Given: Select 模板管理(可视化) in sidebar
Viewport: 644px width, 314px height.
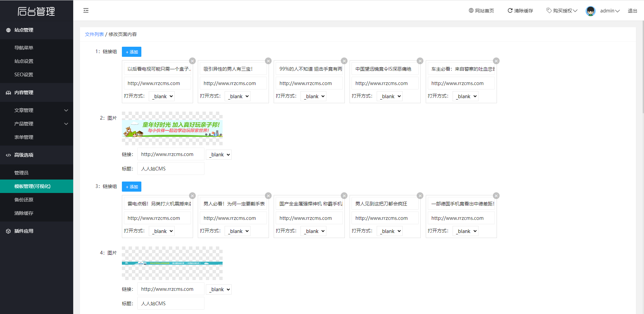Looking at the screenshot, I should [x=37, y=186].
